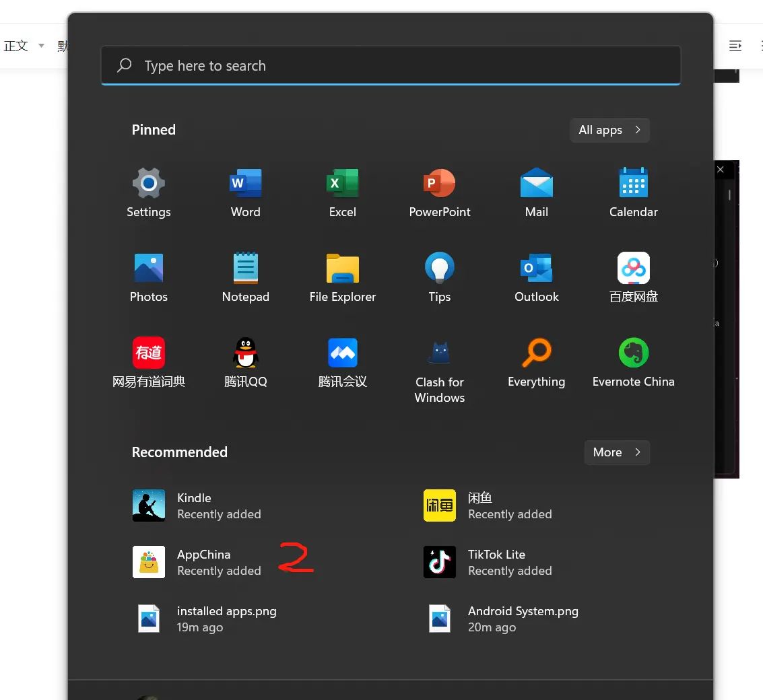
Task: Launch the Everything search app
Action: [x=537, y=361]
